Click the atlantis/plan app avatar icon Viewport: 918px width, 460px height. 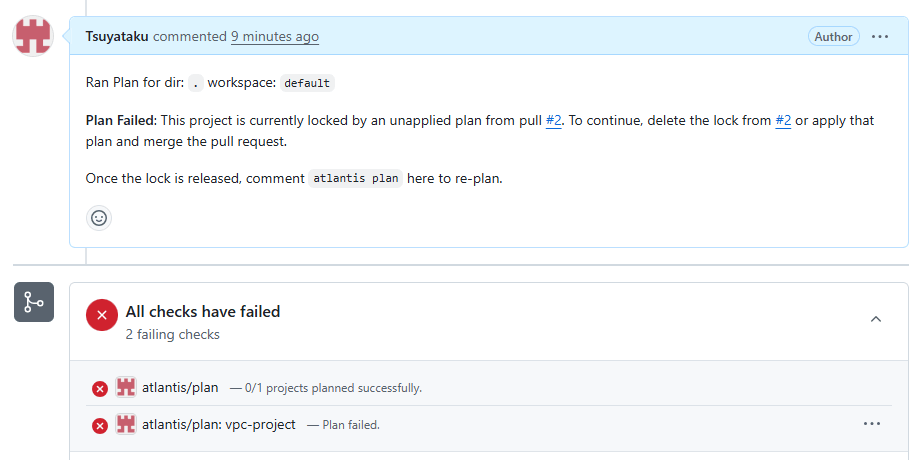click(126, 387)
